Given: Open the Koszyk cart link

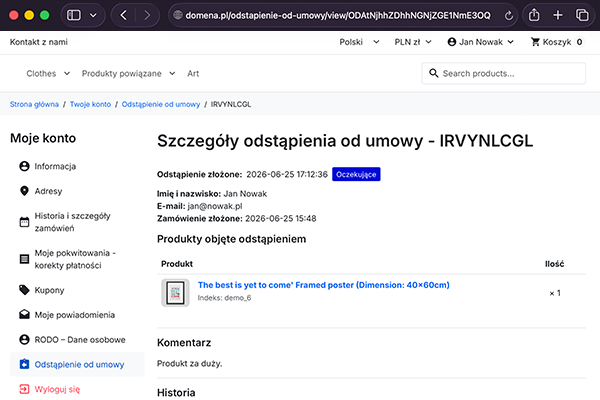Looking at the screenshot, I should pos(557,42).
